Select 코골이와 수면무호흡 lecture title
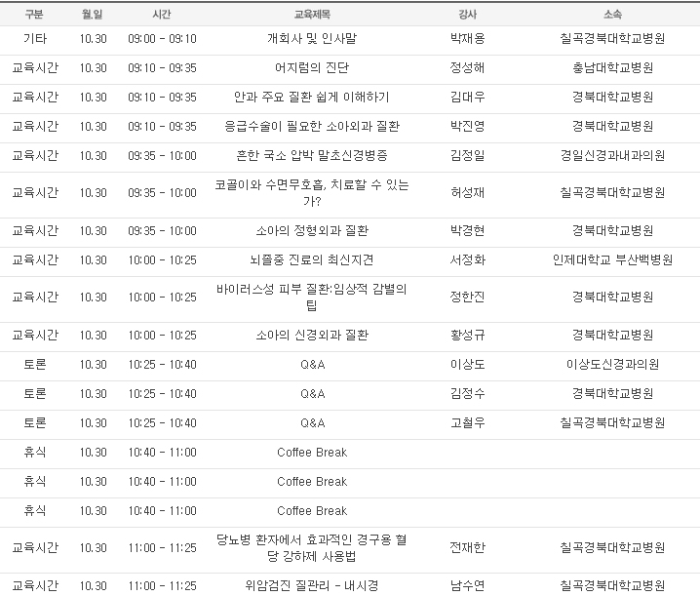Screen dimensions: 700x596 coord(312,192)
